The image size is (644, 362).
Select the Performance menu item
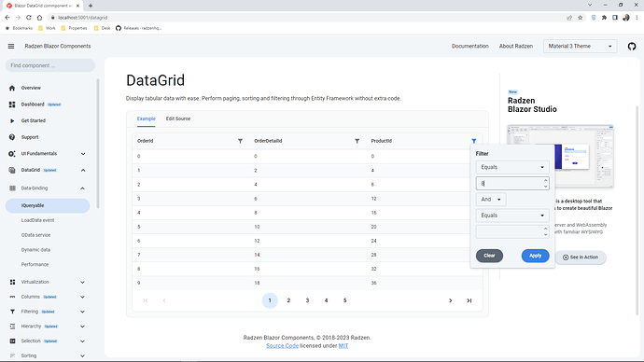coord(35,265)
